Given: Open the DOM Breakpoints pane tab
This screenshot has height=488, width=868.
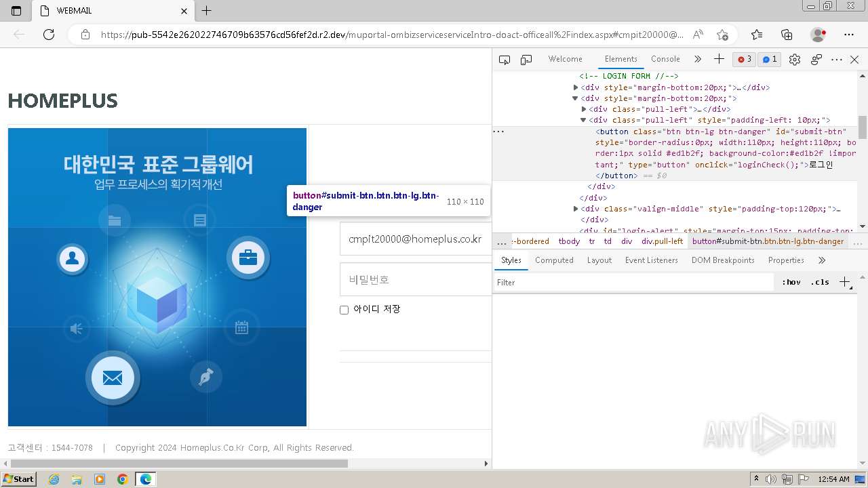Looking at the screenshot, I should click(723, 260).
